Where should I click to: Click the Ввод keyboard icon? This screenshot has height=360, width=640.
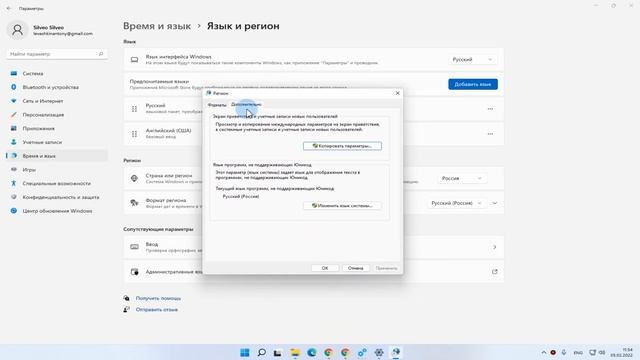(x=134, y=247)
